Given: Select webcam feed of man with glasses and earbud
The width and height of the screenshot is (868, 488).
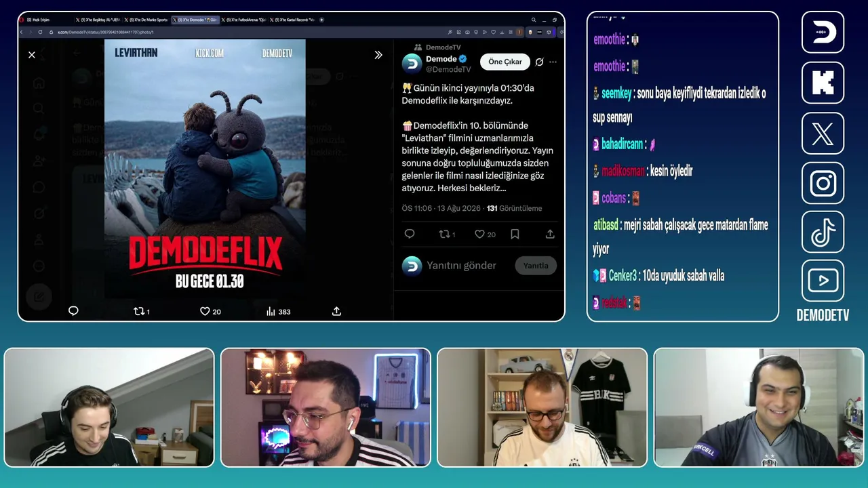Looking at the screenshot, I should (x=325, y=407).
